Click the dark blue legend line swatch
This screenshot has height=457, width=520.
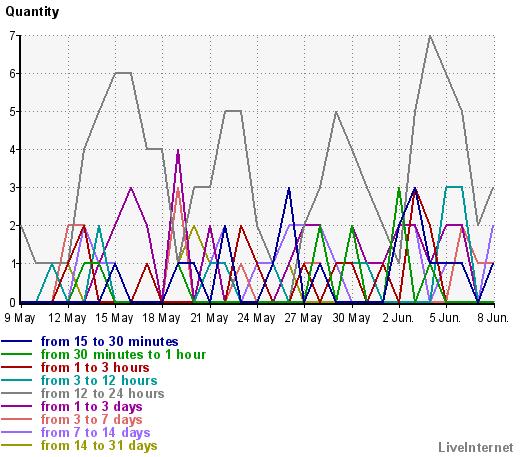tap(17, 341)
